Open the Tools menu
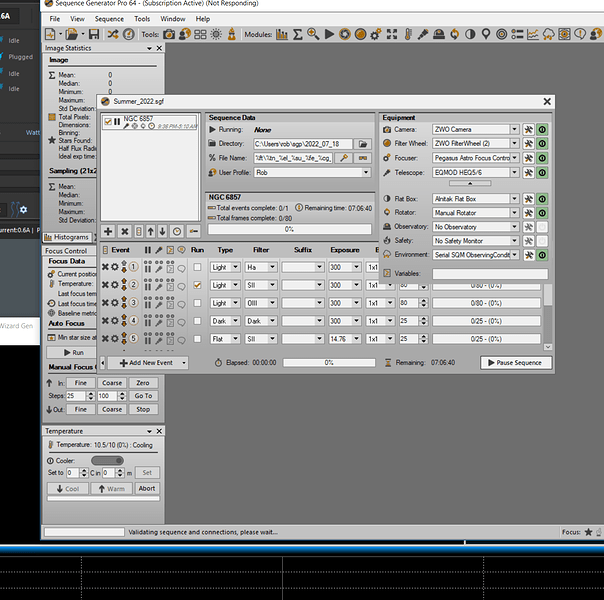 (x=142, y=19)
